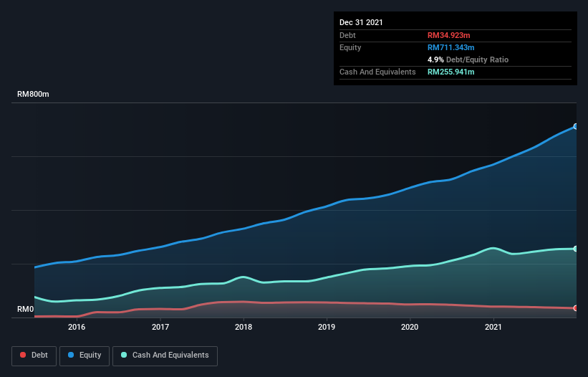588x377 pixels.
Task: Click the RM711.343m equity value
Action: [x=450, y=47]
